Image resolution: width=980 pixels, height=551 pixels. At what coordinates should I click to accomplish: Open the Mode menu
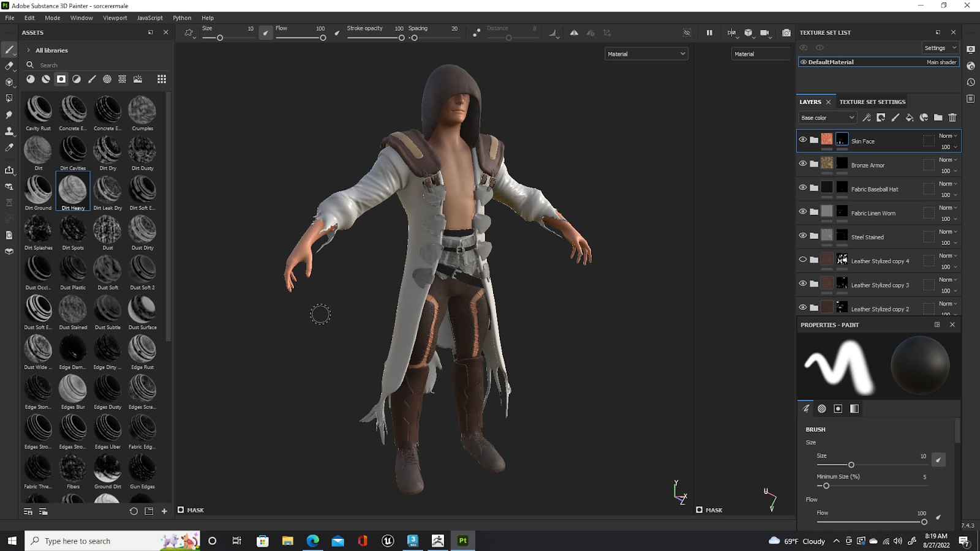click(x=53, y=18)
